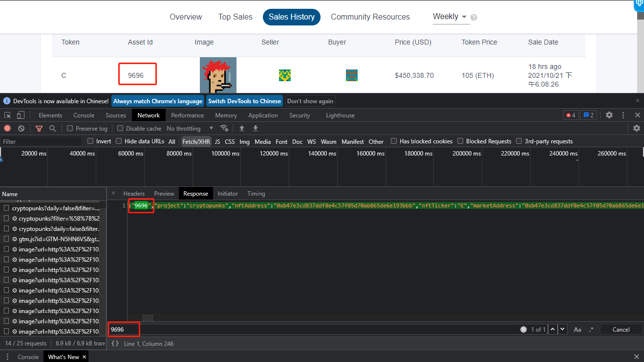Viewport: 644px width, 362px height.
Task: Switch to the Elements panel tab
Action: (x=50, y=115)
